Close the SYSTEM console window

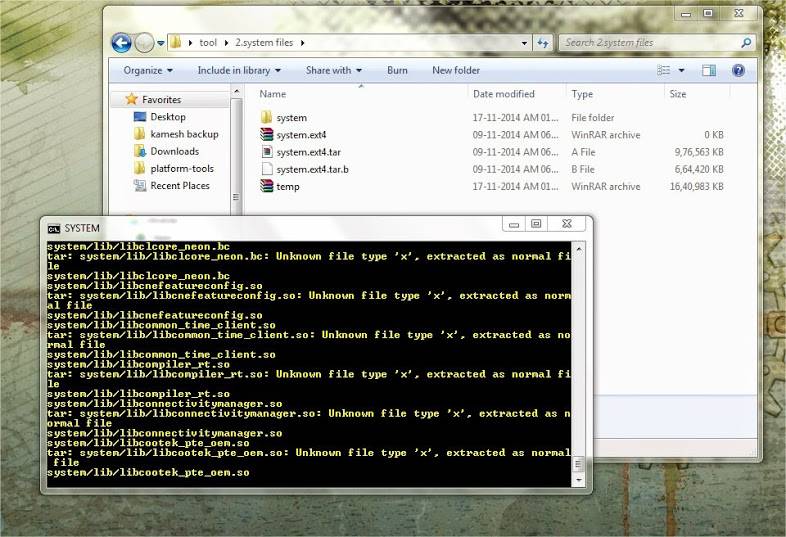point(566,224)
